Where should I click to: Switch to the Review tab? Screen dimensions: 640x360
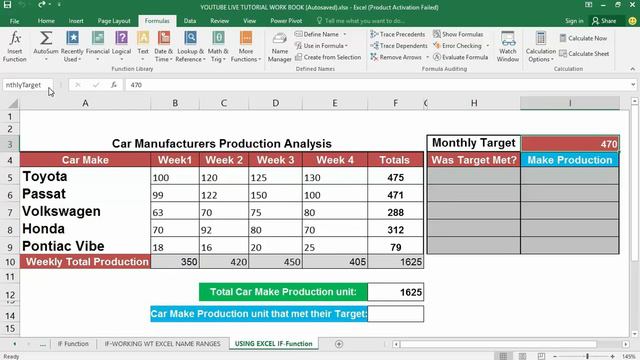220,21
